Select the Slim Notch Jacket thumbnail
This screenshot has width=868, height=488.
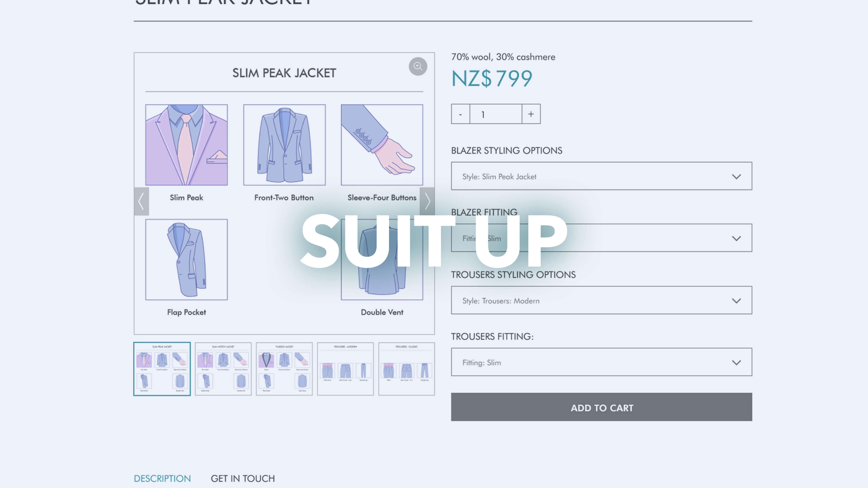click(223, 369)
